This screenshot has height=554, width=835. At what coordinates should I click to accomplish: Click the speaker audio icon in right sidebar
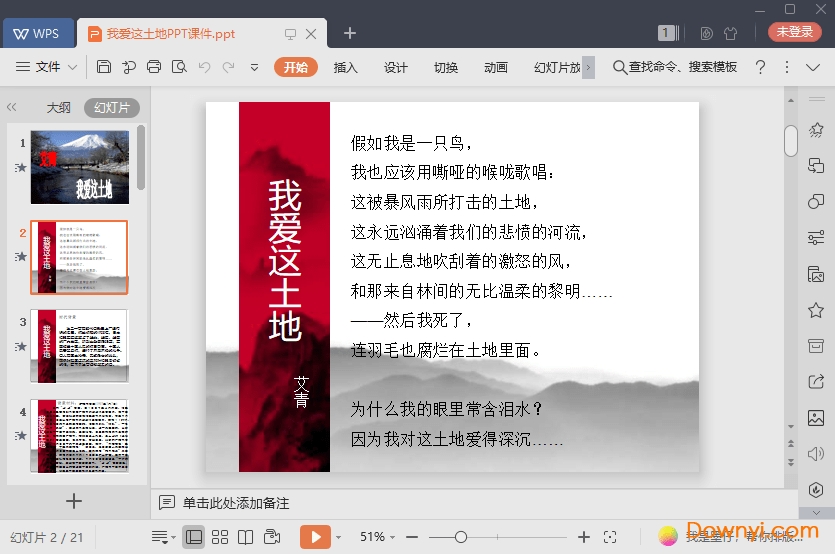[x=816, y=453]
